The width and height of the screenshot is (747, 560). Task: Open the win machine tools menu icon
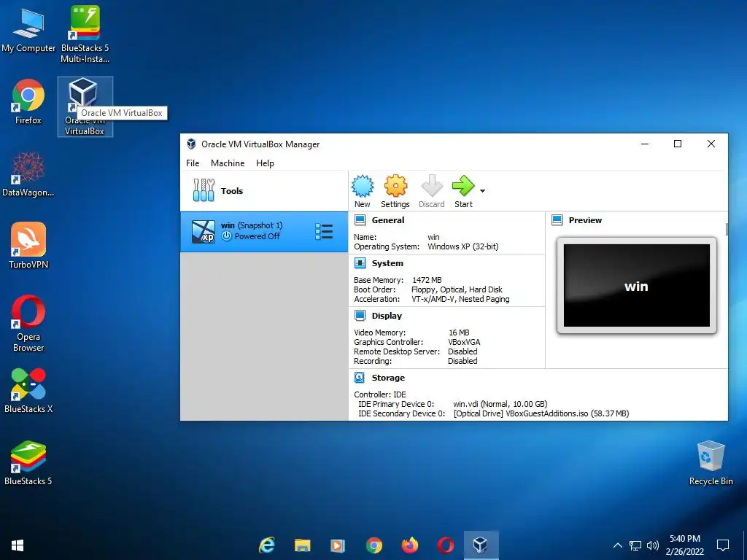324,231
